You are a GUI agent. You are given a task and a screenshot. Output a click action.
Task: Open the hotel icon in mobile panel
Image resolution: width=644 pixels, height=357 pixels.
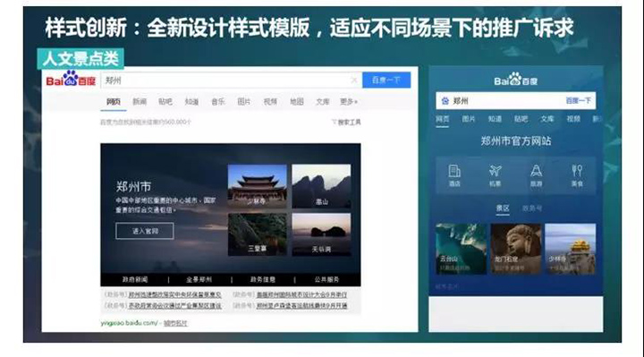pos(454,175)
